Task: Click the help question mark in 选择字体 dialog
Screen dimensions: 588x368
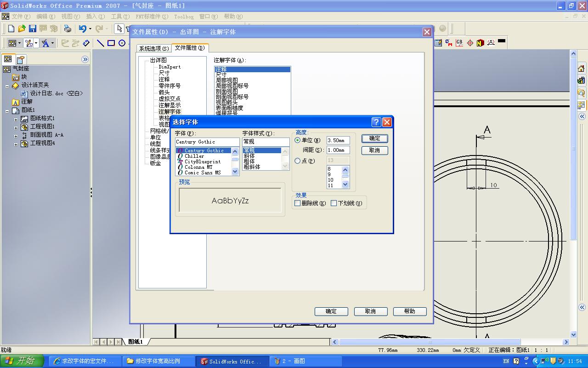Action: 376,122
